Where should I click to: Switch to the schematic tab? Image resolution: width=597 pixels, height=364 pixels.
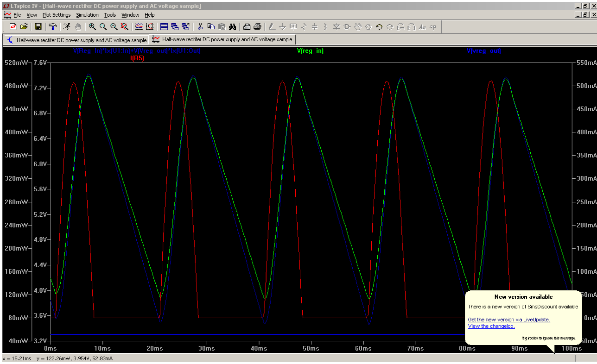coord(76,40)
